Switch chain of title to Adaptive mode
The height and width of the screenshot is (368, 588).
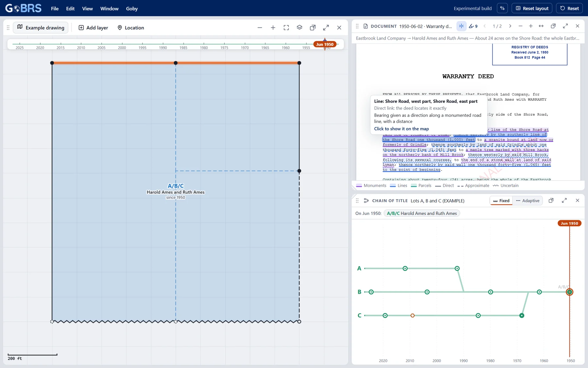(527, 201)
